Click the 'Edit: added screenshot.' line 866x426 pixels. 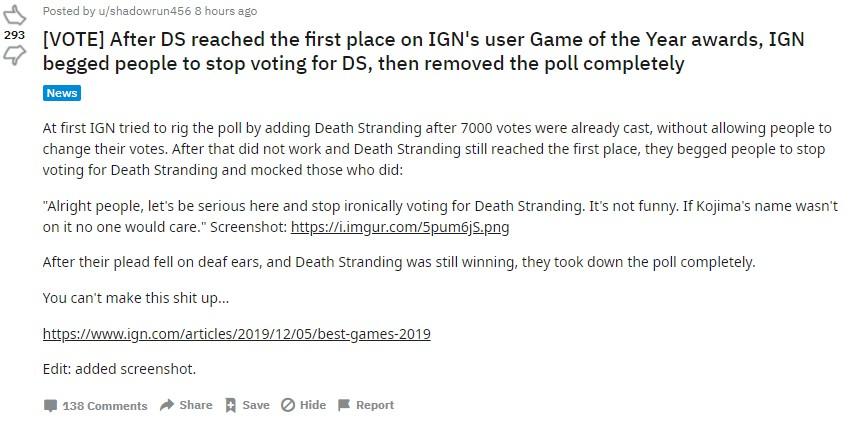(x=120, y=369)
